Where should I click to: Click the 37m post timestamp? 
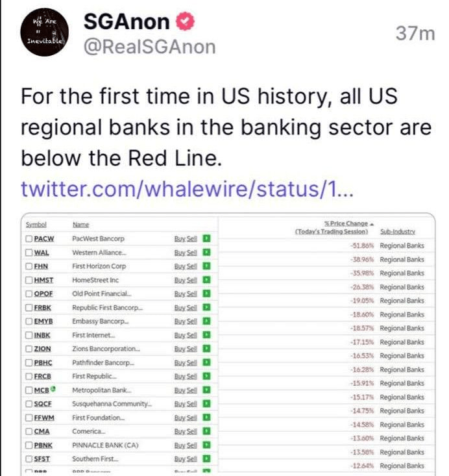(x=415, y=34)
